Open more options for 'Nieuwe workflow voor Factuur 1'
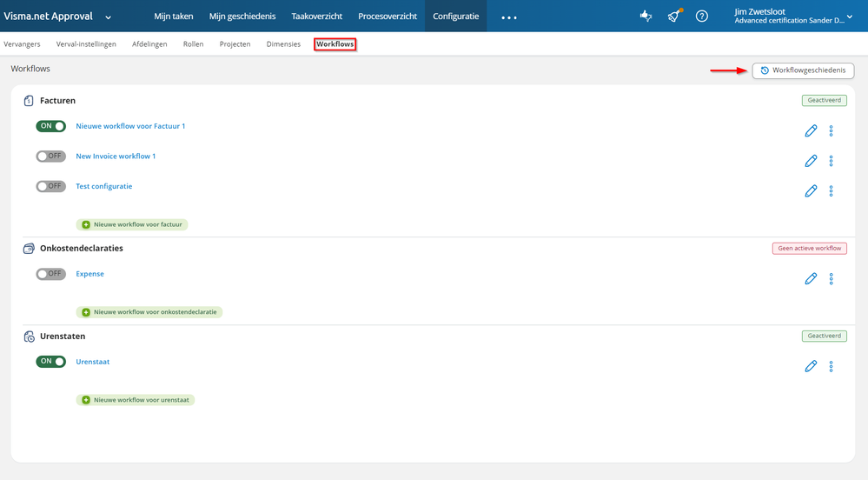 coord(831,130)
